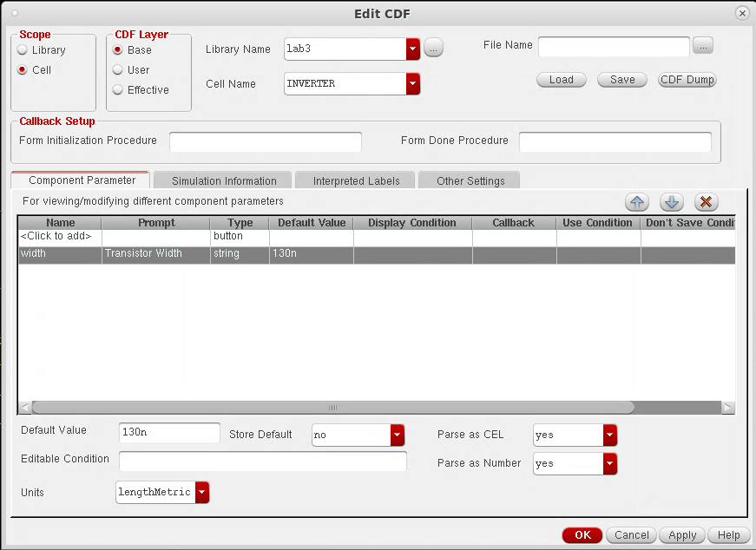Screen dimensions: 756x550
Task: Choose the Effective CDF layer radio button
Action: pos(117,90)
